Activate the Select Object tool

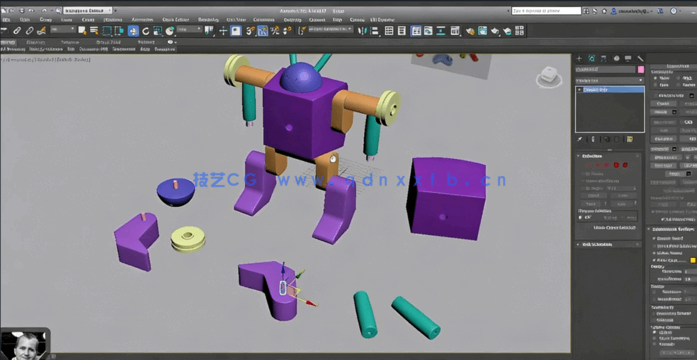click(x=82, y=31)
